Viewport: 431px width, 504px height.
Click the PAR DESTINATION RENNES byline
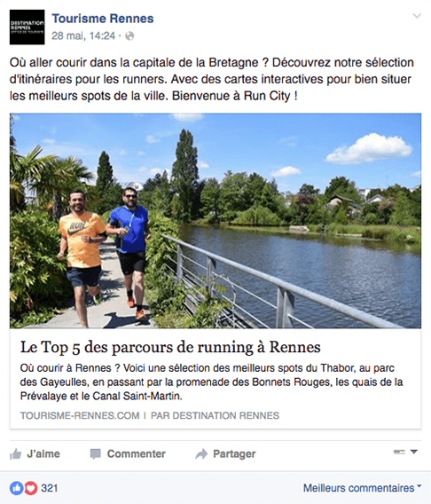215,415
